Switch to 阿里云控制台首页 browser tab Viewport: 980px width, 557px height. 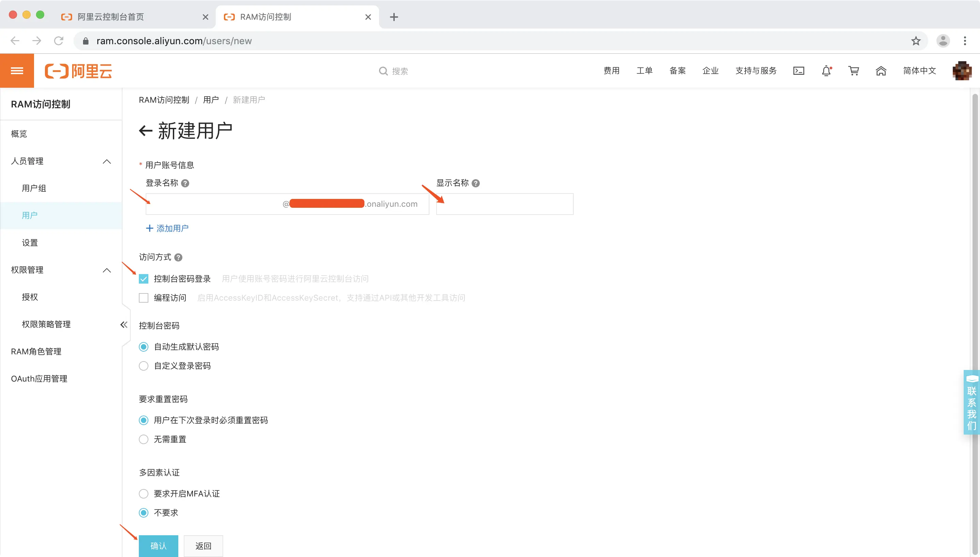[x=111, y=17]
